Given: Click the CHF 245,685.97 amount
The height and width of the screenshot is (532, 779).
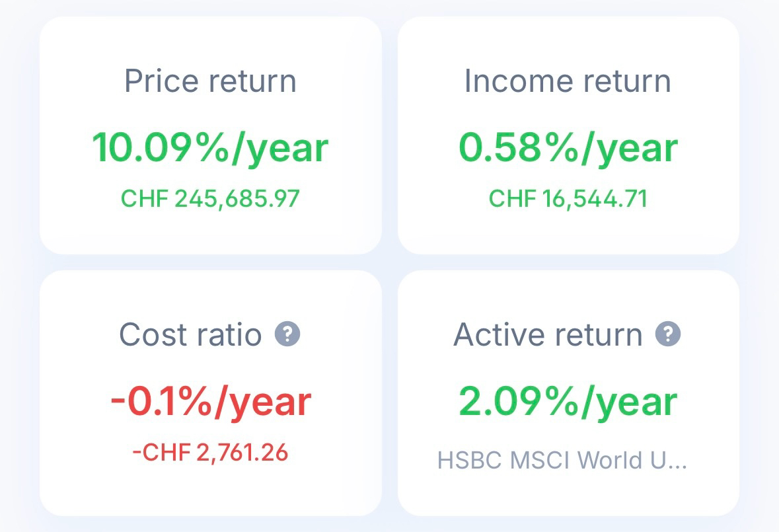Looking at the screenshot, I should pos(210,198).
